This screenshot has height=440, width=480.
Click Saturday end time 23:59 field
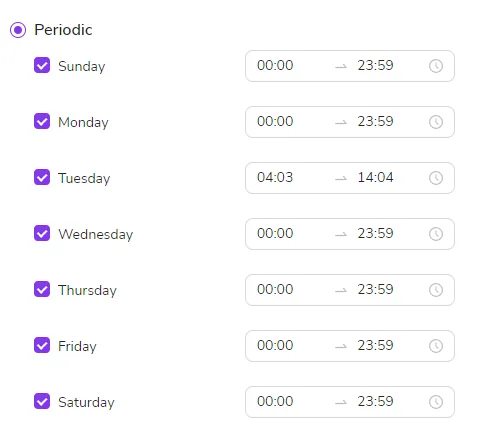tap(376, 401)
